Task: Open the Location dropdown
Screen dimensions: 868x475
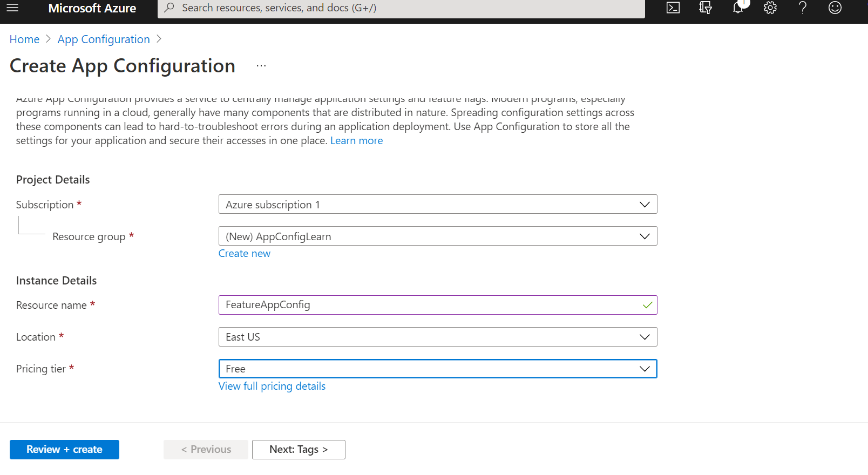Action: [437, 337]
